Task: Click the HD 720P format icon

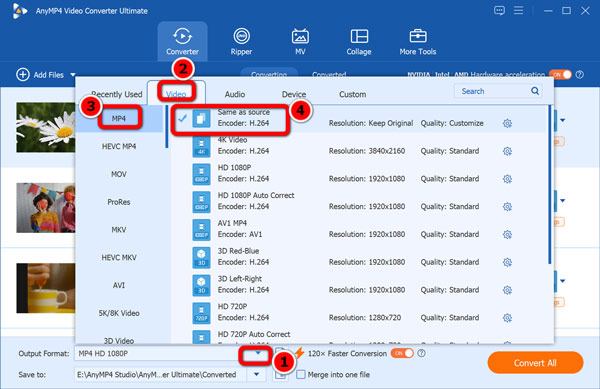Action: (x=201, y=313)
